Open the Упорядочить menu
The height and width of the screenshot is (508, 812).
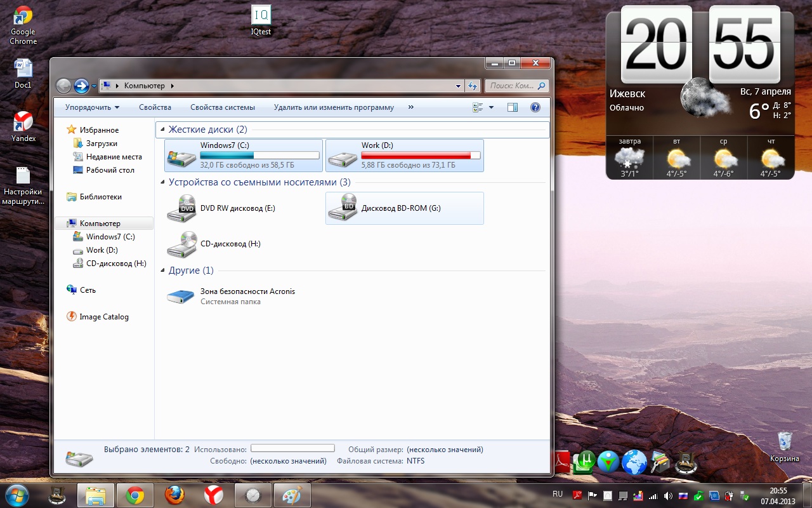pos(92,108)
